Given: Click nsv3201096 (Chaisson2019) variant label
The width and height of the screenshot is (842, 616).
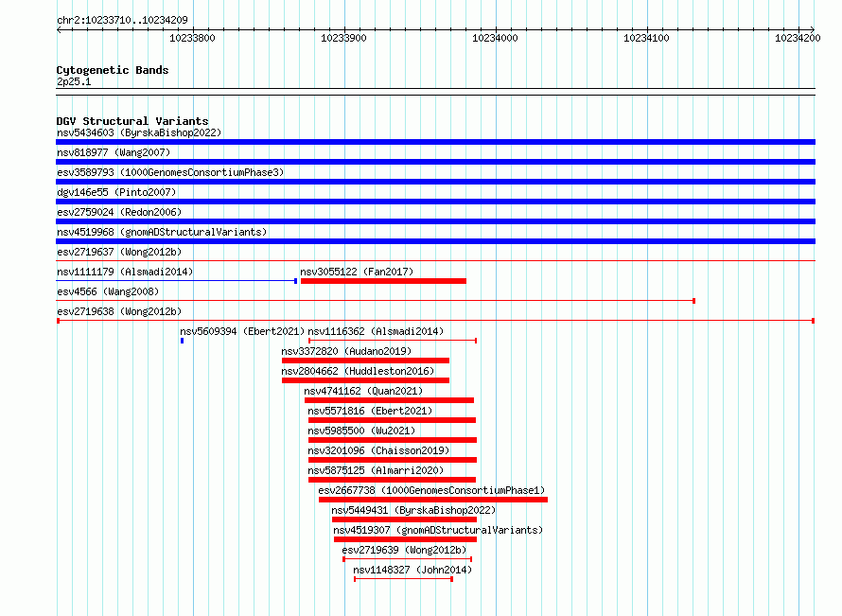Looking at the screenshot, I should point(378,450).
